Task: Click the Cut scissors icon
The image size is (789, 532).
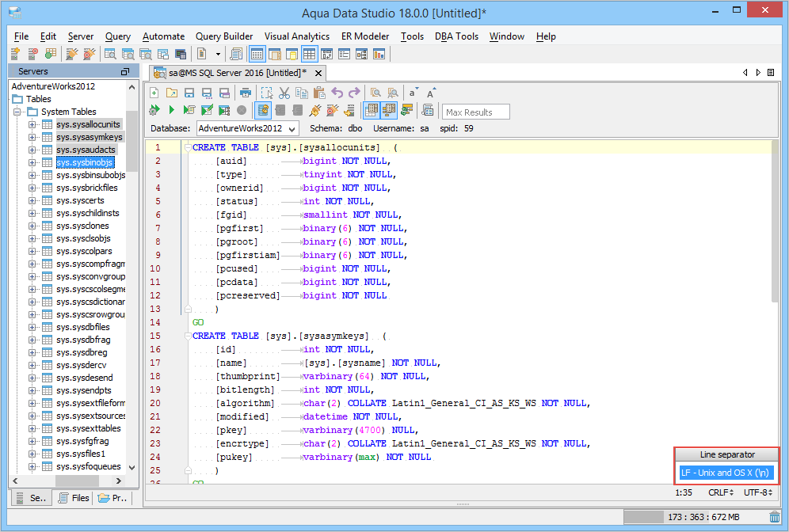Action: click(284, 93)
